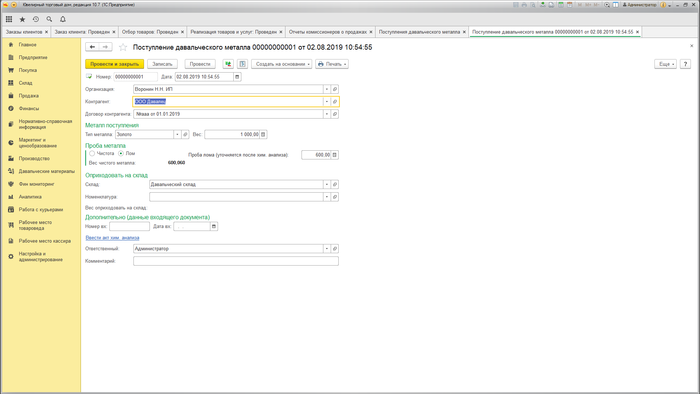Open the calculator for Вес field
Image resolution: width=700 pixels, height=394 pixels.
tap(263, 134)
